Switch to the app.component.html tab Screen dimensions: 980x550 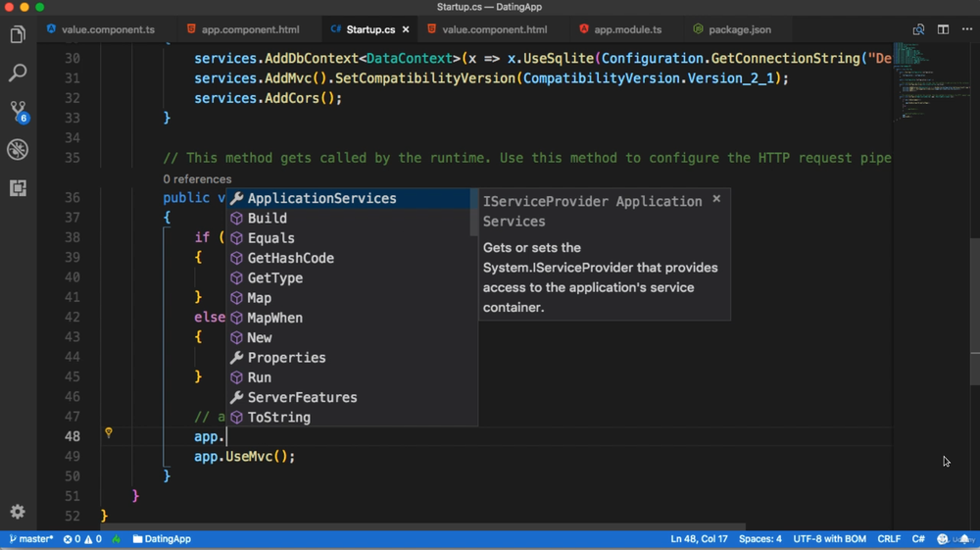point(241,29)
